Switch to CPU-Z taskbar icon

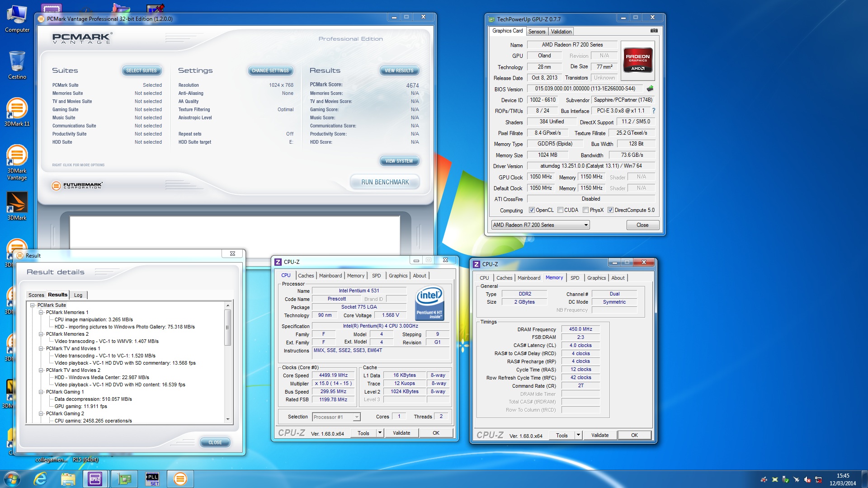(x=95, y=479)
